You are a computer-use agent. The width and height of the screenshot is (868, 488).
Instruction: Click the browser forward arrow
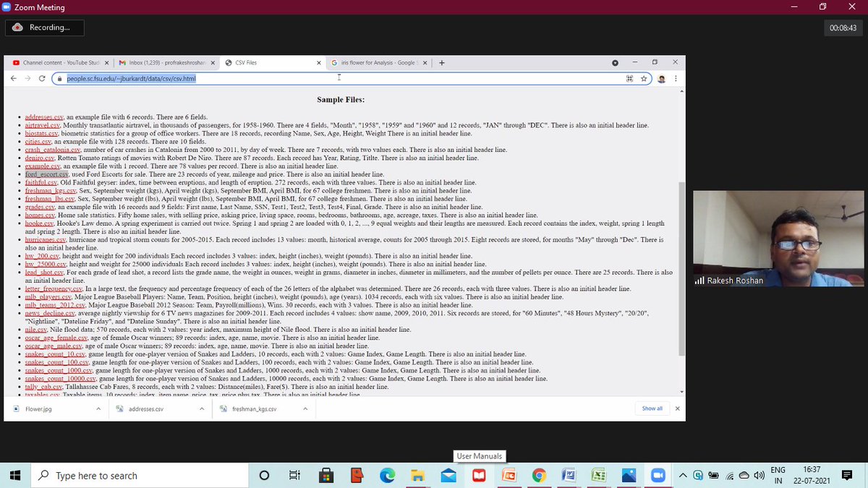(27, 78)
